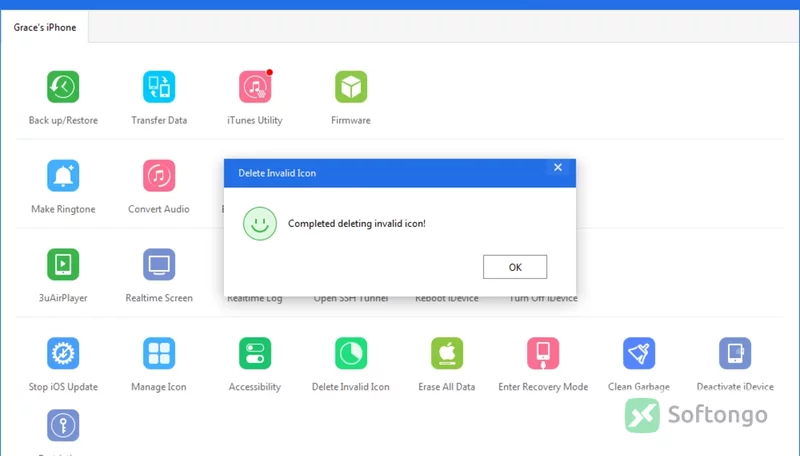Screen dimensions: 800x456
Task: Click the Realtime Log label
Action: 255,298
